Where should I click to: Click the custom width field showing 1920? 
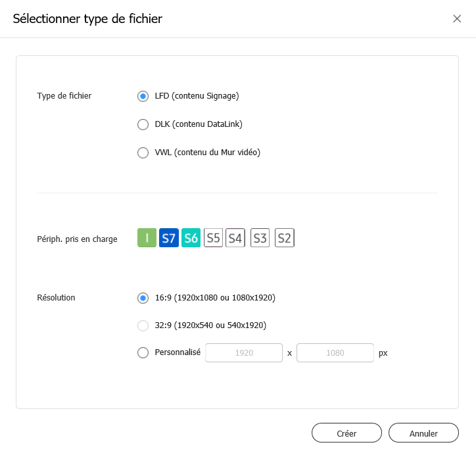click(244, 353)
